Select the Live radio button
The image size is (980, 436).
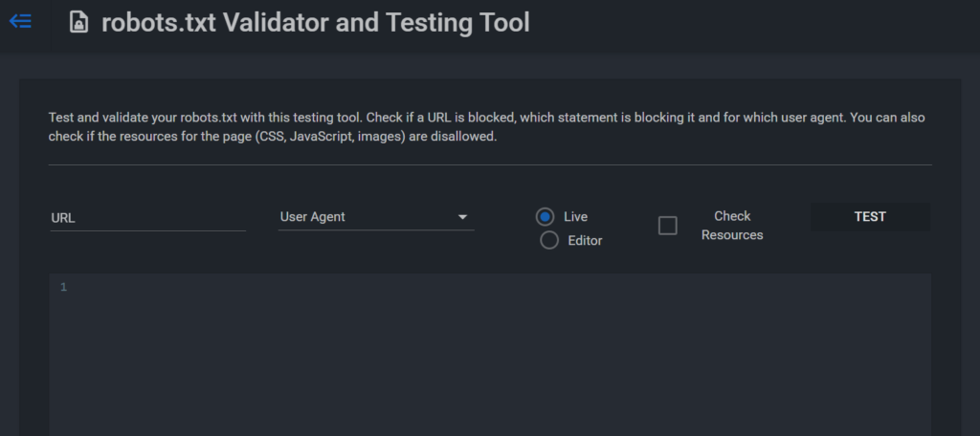click(545, 217)
